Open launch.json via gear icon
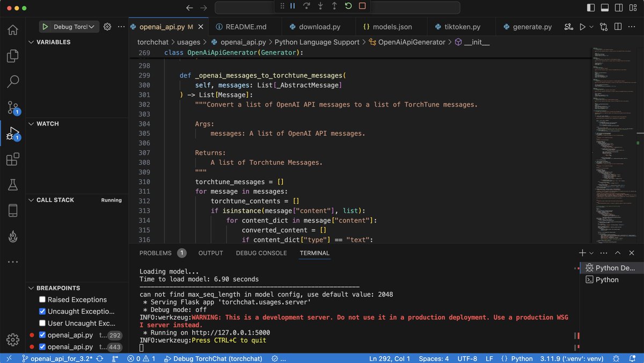Screen dimensions: 644x363 107,27
